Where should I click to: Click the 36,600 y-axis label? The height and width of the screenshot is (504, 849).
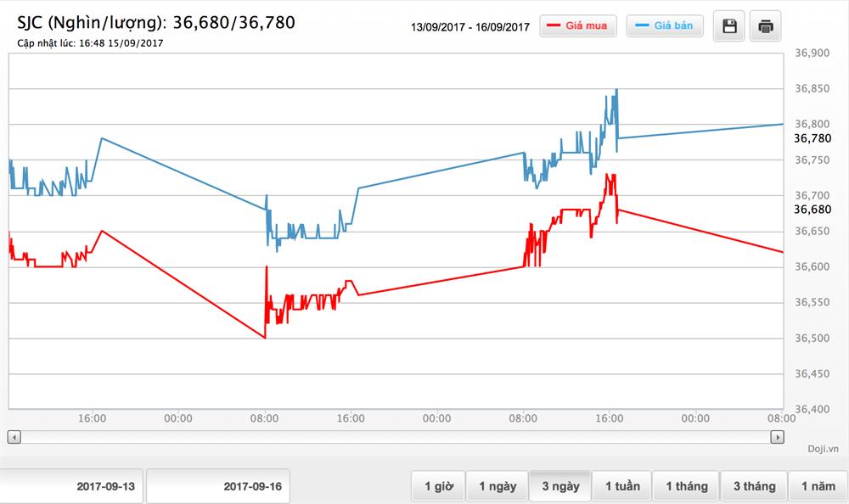pyautogui.click(x=812, y=267)
